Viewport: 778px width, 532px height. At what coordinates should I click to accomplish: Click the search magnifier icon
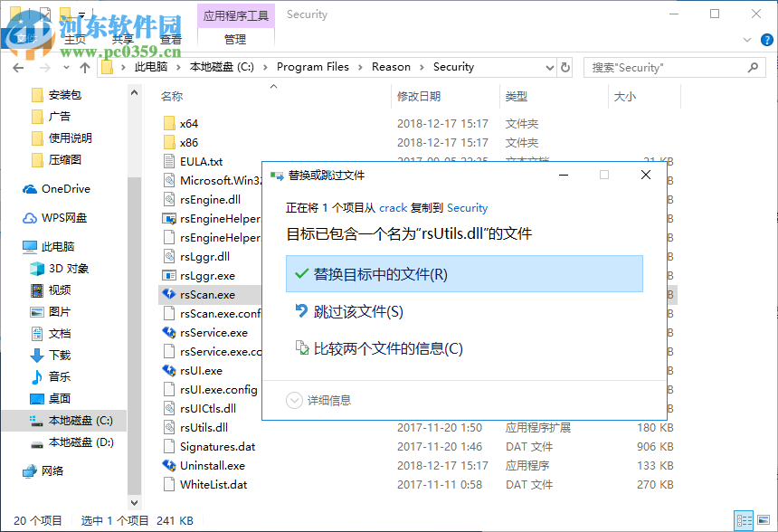pyautogui.click(x=753, y=67)
